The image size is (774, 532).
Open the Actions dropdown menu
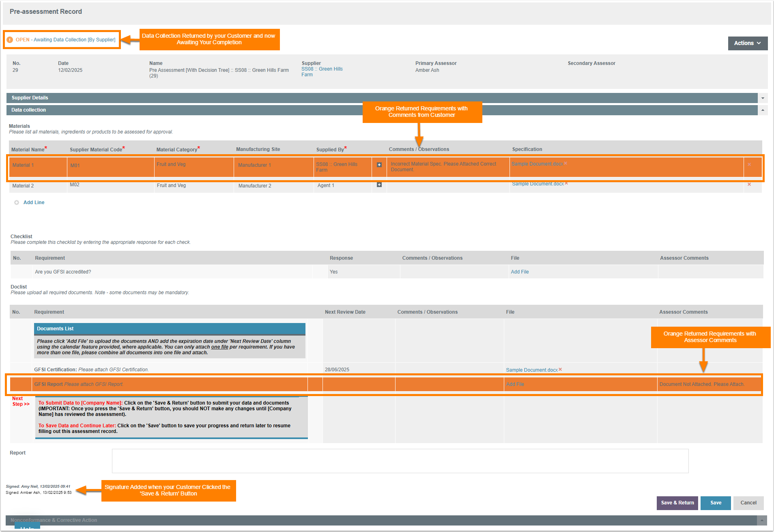(x=747, y=43)
